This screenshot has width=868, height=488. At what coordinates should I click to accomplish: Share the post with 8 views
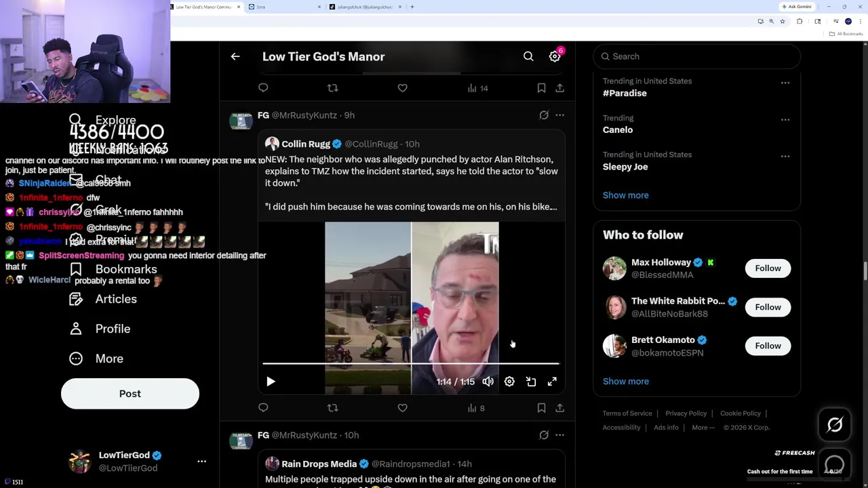click(559, 408)
